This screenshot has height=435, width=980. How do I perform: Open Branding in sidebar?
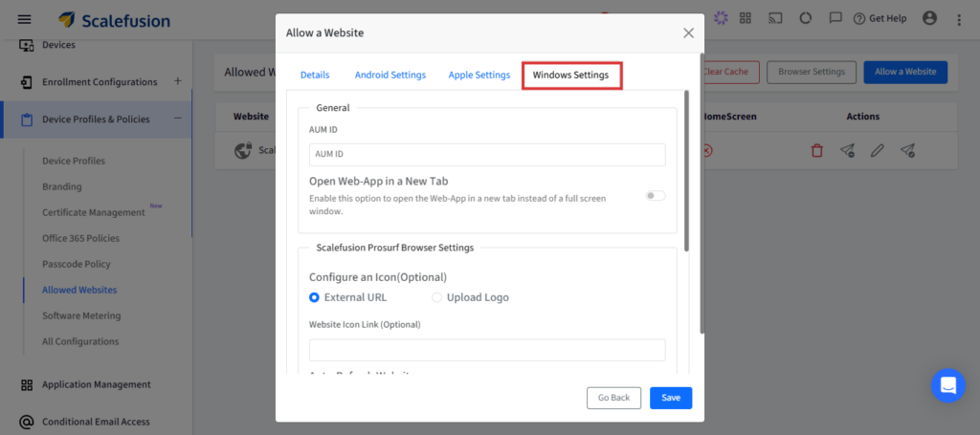[x=62, y=186]
